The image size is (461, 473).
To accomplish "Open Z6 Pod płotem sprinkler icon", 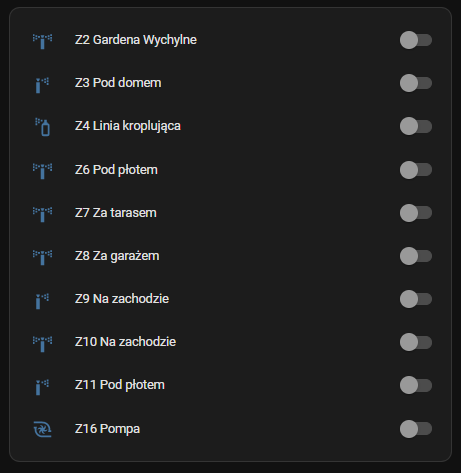I will [x=42, y=170].
